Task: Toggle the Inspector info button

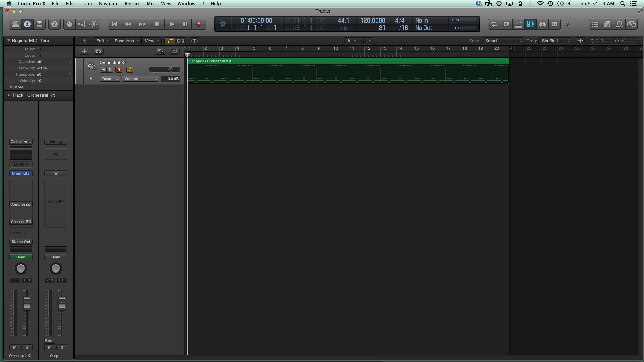Action: 27,24
